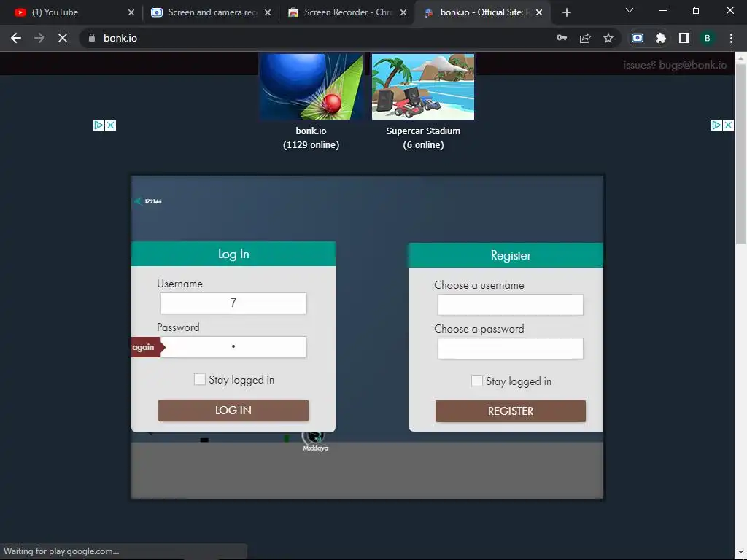Click the bonk.io game thumbnail
Viewport: 747px width, 560px height.
311,86
